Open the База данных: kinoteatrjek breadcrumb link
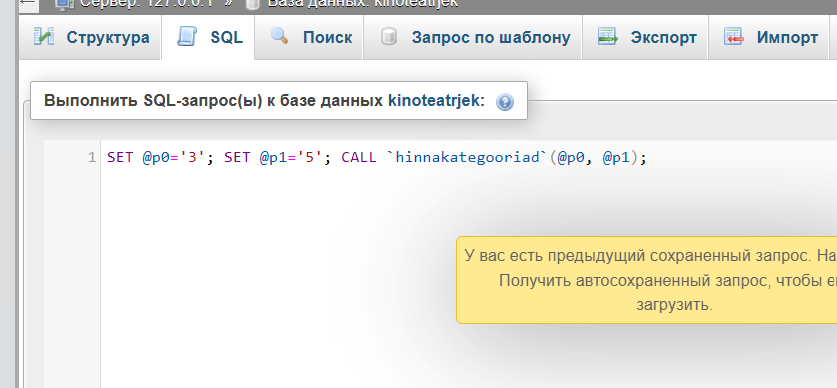Viewport: 837px width, 388px height. coord(362,3)
